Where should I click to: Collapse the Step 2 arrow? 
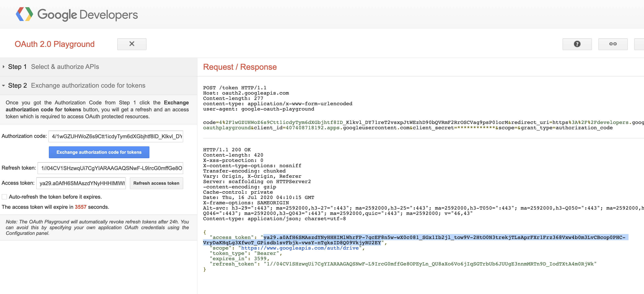click(3, 86)
